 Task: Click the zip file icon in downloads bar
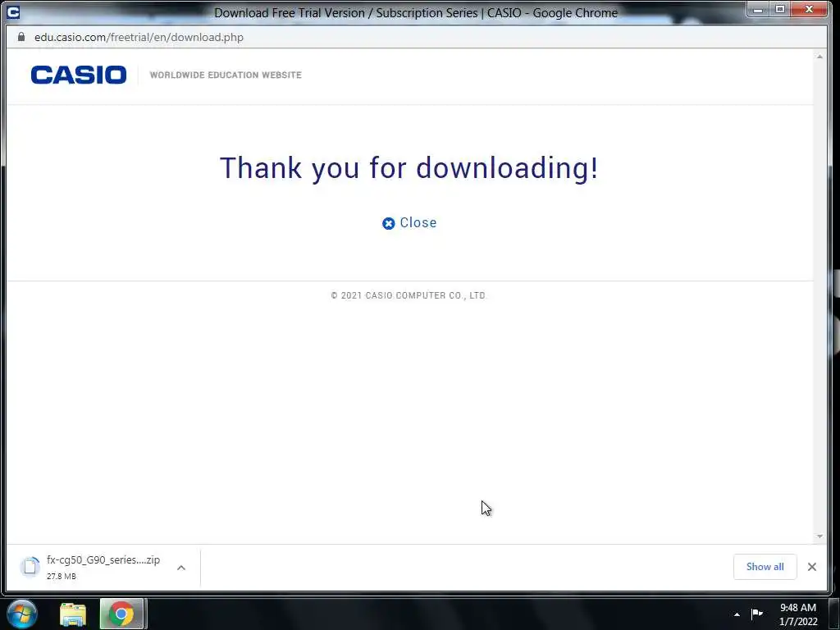click(x=30, y=567)
